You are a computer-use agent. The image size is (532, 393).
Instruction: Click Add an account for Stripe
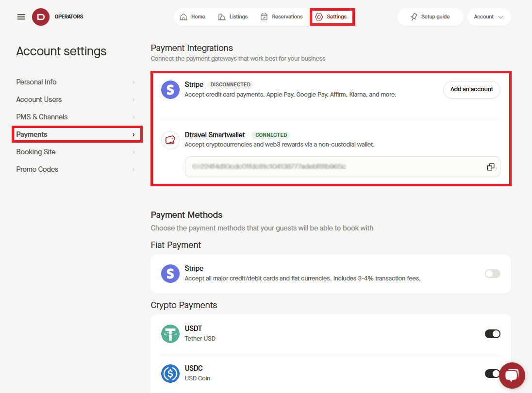click(x=472, y=90)
